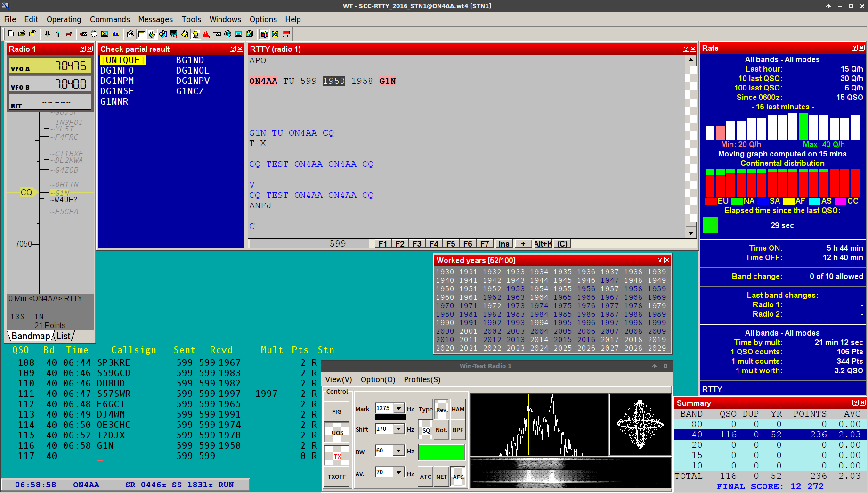Click the blue terminal toolbar icon
Screen dimensions: 868x493
[x=105, y=34]
